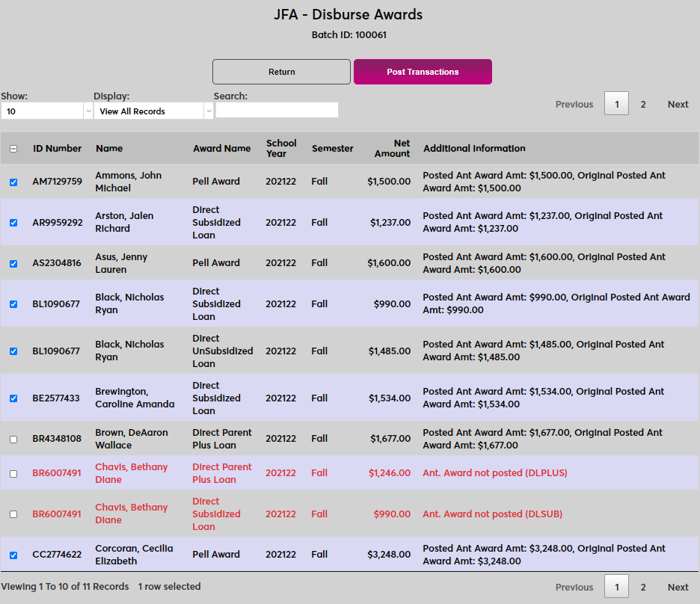Click Next in the top pagination
700x604 pixels.
(678, 105)
